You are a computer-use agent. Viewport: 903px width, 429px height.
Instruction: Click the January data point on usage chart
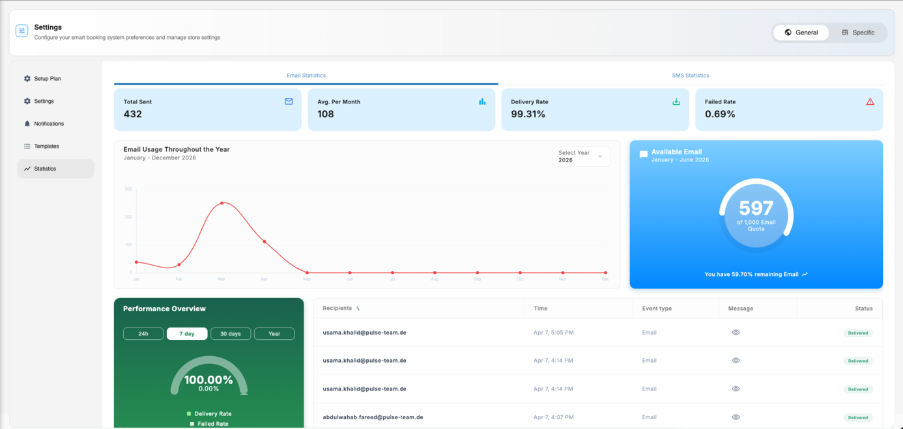click(136, 262)
